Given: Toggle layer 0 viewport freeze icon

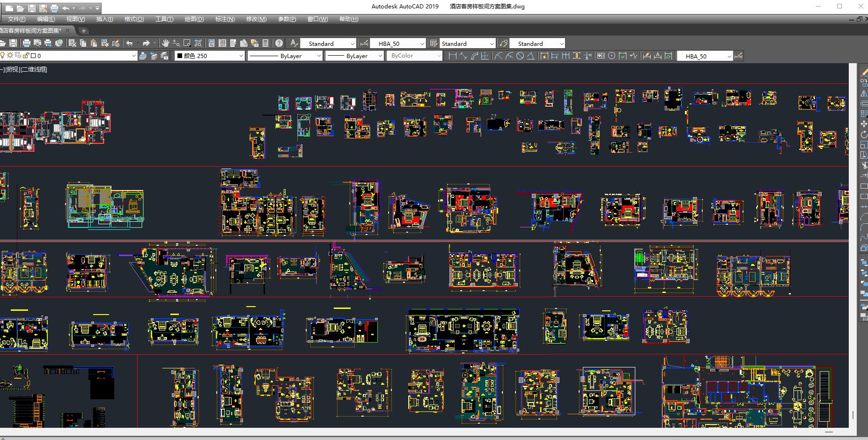Looking at the screenshot, I should click(x=18, y=56).
